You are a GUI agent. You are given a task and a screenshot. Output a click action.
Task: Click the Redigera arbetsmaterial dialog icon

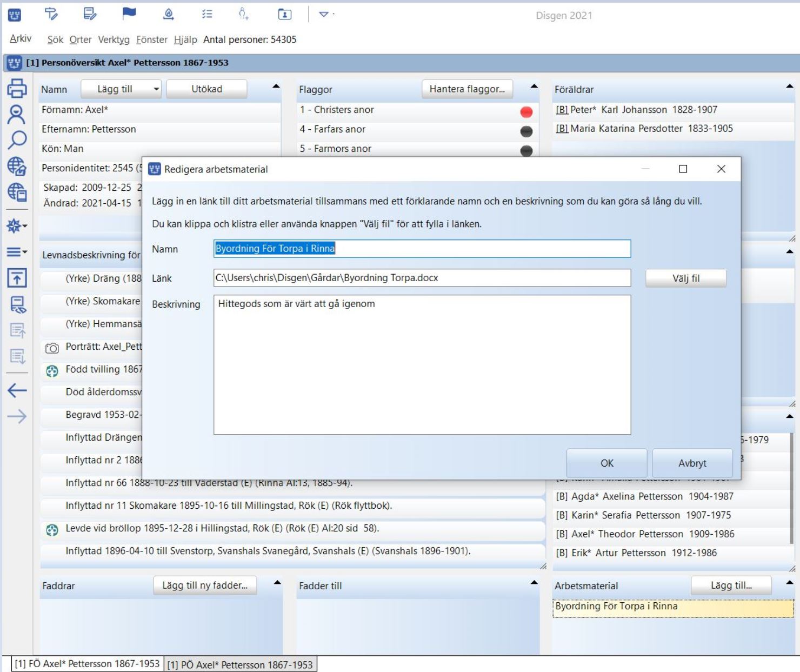pos(155,169)
